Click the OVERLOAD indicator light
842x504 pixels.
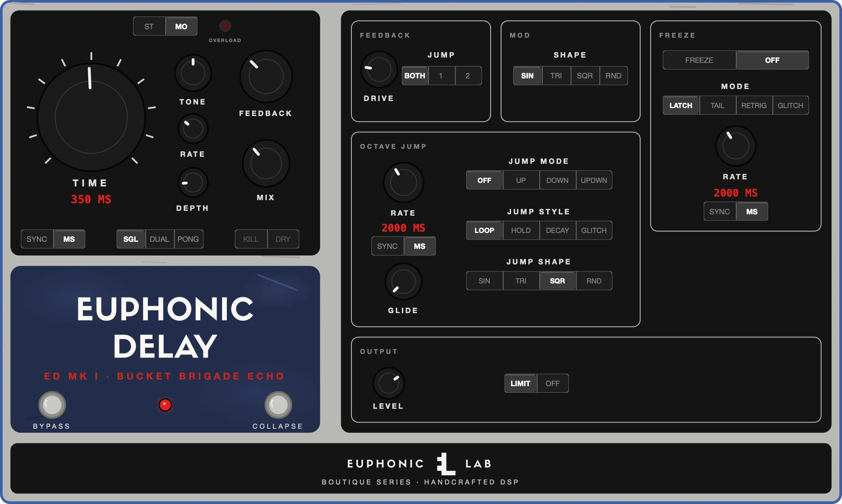(x=225, y=26)
